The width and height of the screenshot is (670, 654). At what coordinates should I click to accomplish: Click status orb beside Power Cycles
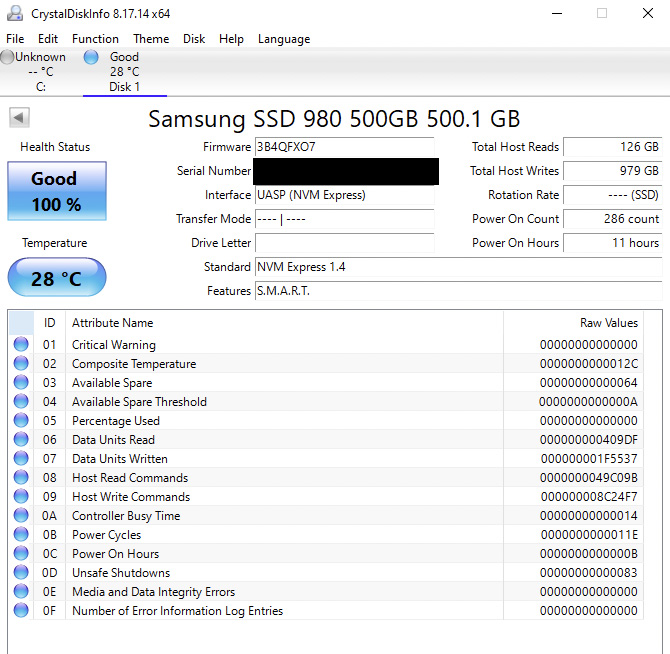(x=21, y=535)
